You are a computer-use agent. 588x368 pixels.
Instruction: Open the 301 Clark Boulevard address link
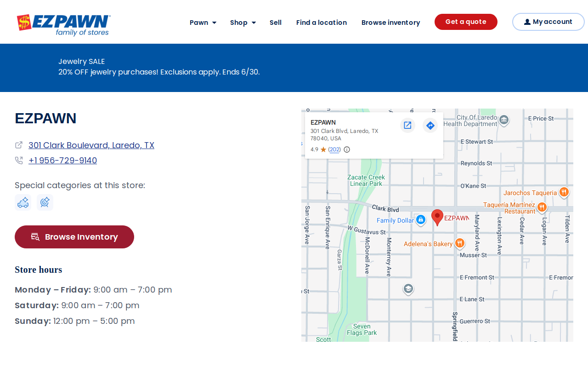coord(91,145)
